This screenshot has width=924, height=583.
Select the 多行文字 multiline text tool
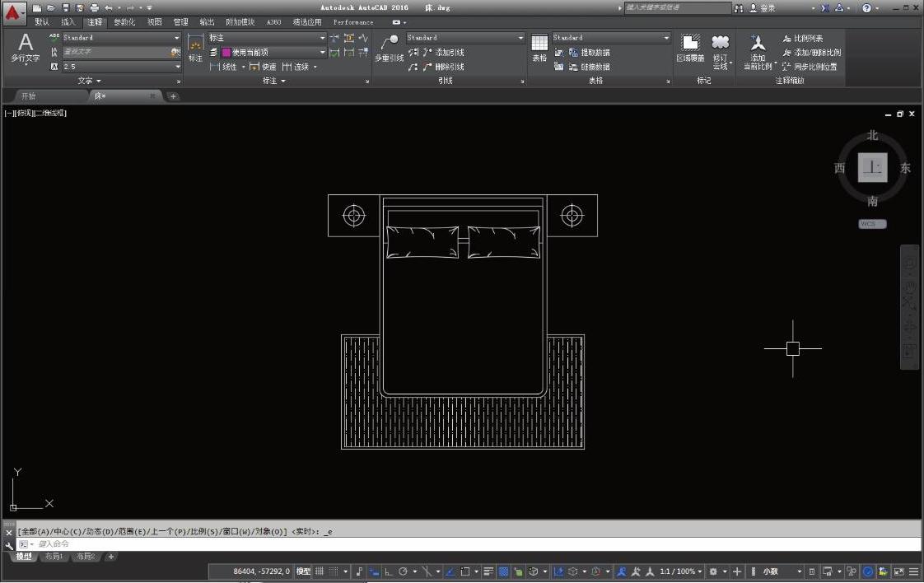click(26, 49)
